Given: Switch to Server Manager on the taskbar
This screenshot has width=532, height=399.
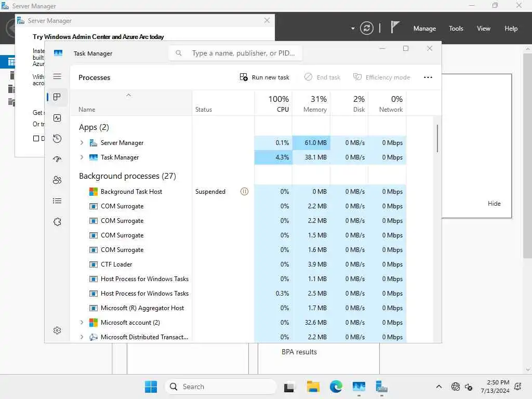Looking at the screenshot, I should pos(381,387).
